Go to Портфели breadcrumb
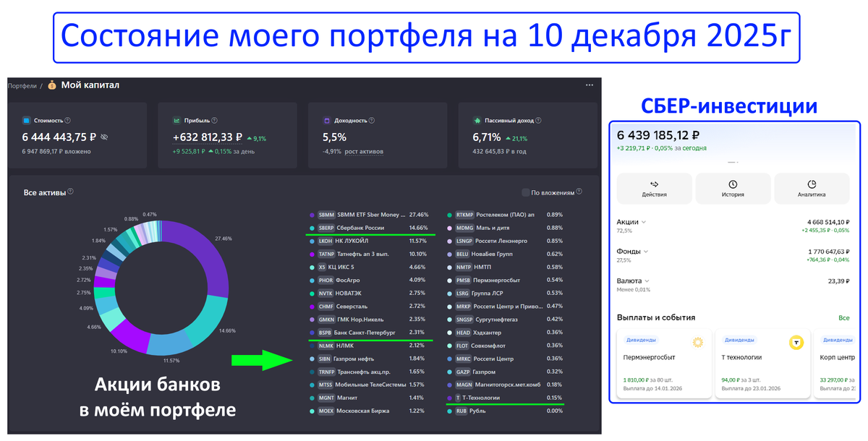The height and width of the screenshot is (441, 868). (x=21, y=86)
